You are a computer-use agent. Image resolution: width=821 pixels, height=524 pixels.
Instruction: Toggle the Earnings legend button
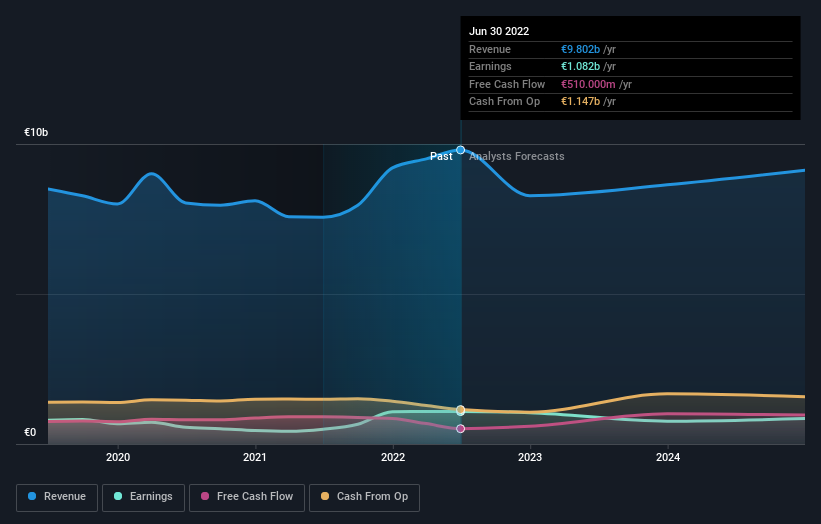(143, 497)
